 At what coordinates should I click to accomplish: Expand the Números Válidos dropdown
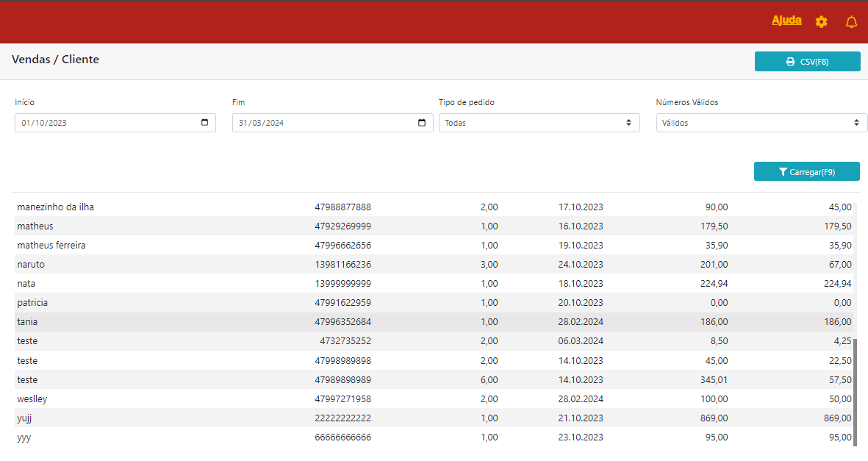pos(761,123)
